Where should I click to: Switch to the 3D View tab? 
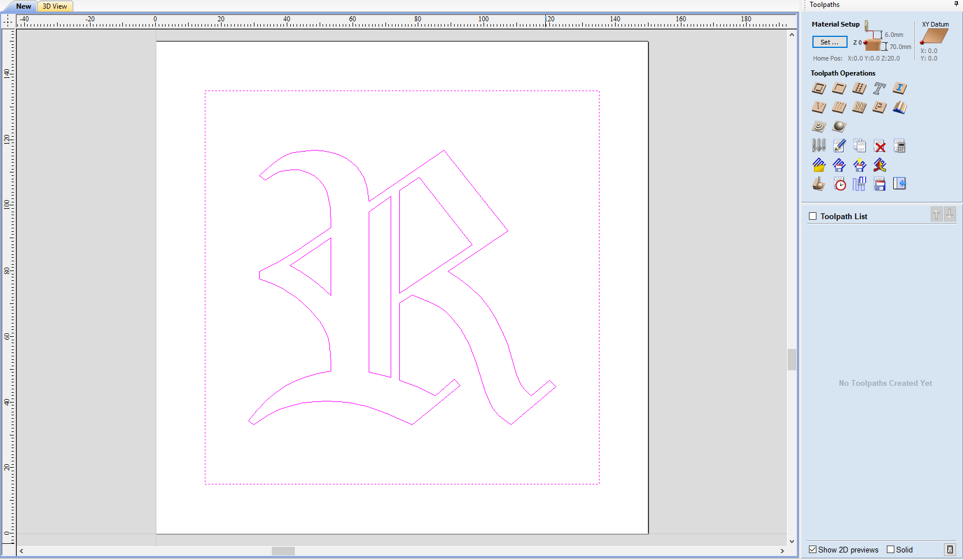54,6
